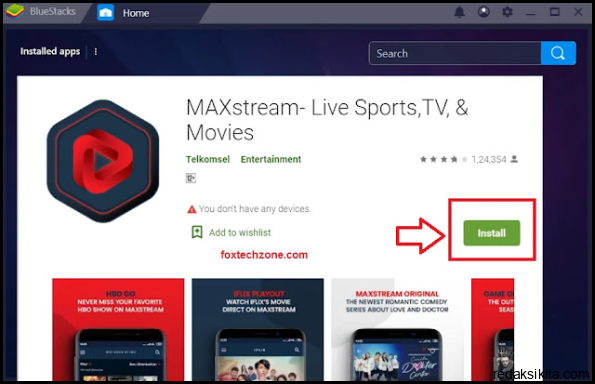
Task: Open the iflix Playout screenshot
Action: click(258, 329)
